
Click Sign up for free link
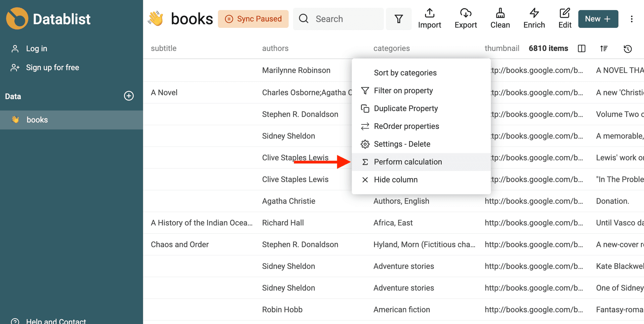point(52,68)
